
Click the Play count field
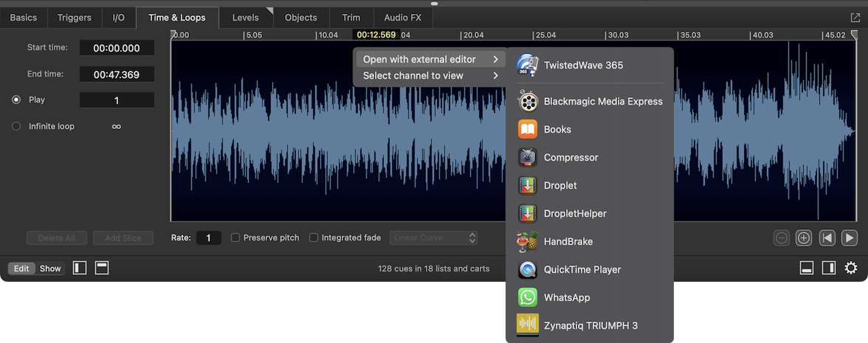click(x=117, y=100)
